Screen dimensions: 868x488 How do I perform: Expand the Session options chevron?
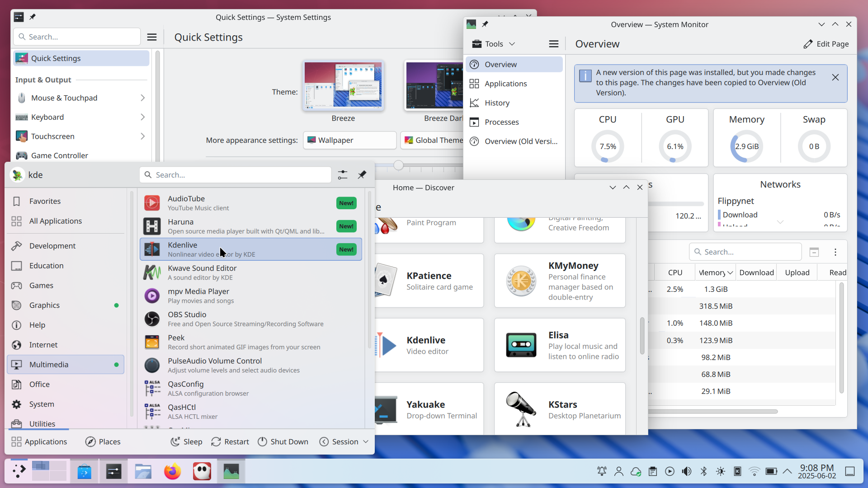point(365,441)
